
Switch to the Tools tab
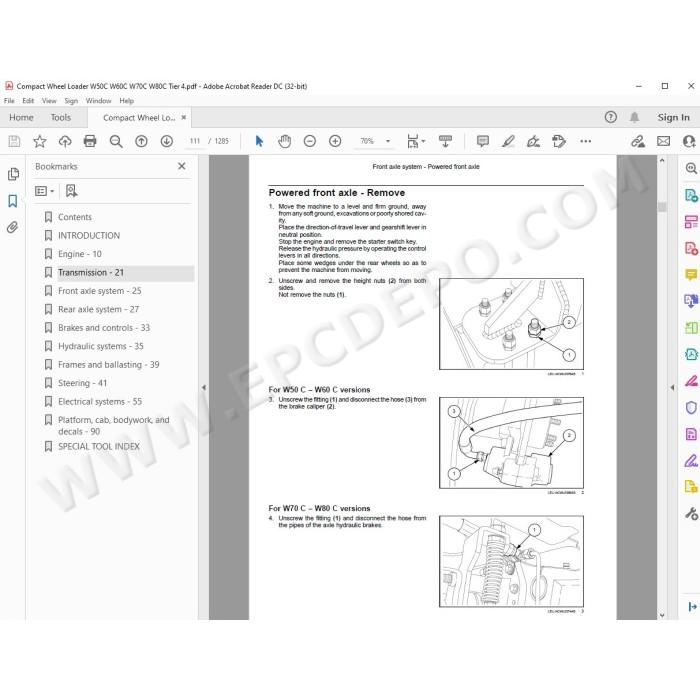(61, 117)
